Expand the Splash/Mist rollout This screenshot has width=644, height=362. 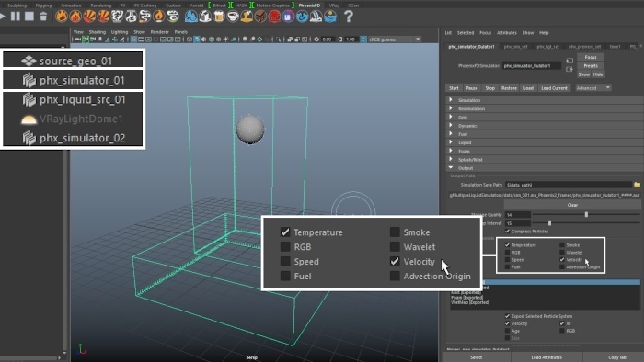point(545,160)
